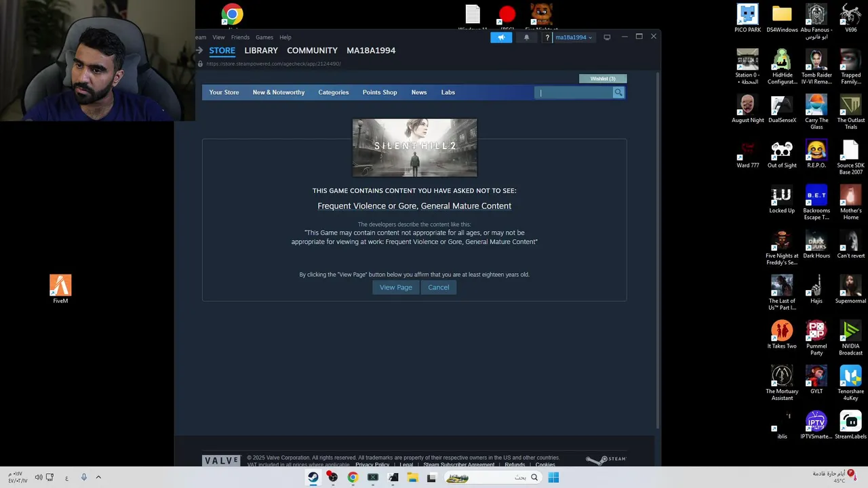The height and width of the screenshot is (488, 868).
Task: Select the red record circle desktop icon
Action: pyautogui.click(x=507, y=16)
